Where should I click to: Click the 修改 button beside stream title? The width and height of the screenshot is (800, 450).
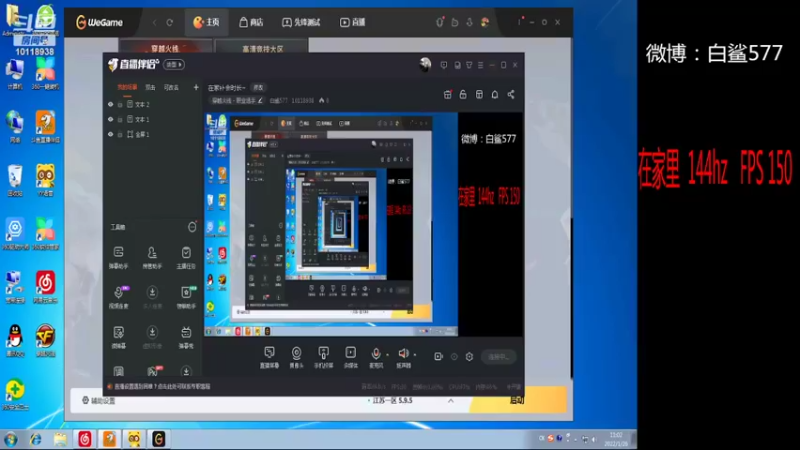pos(258,88)
